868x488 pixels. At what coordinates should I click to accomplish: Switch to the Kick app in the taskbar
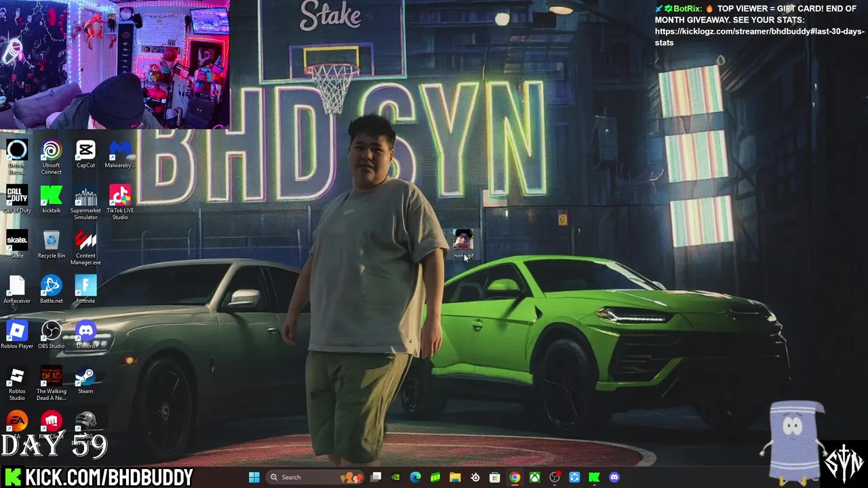[x=594, y=477]
